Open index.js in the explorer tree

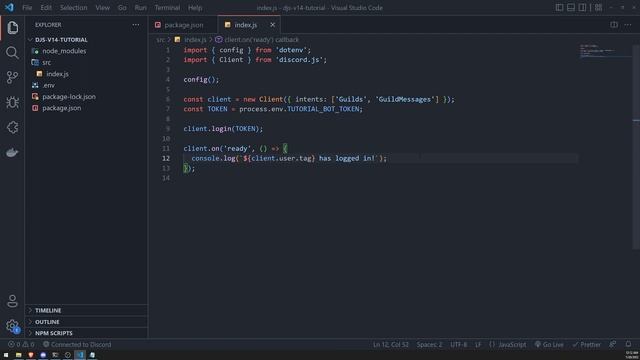click(57, 74)
